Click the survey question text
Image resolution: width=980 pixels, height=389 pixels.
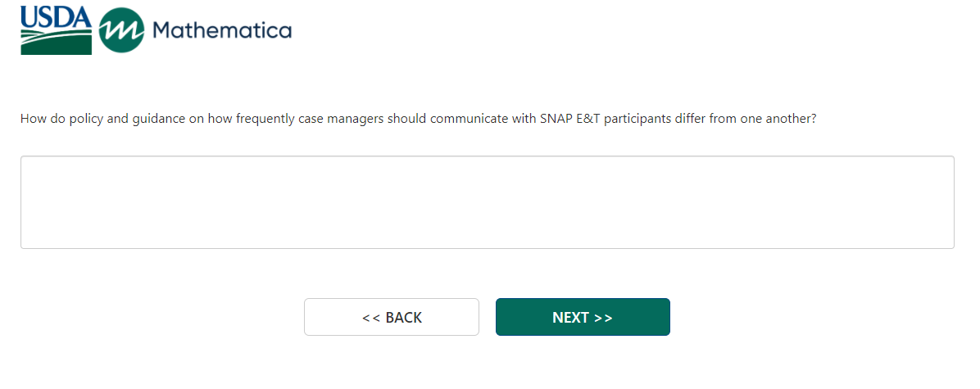[418, 119]
